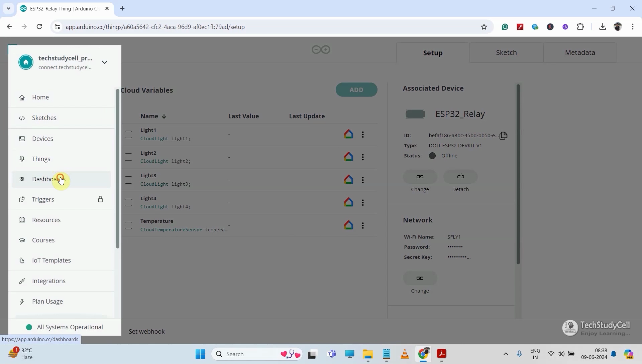The height and width of the screenshot is (364, 642).
Task: Expand the account profile dropdown
Action: coord(105,62)
